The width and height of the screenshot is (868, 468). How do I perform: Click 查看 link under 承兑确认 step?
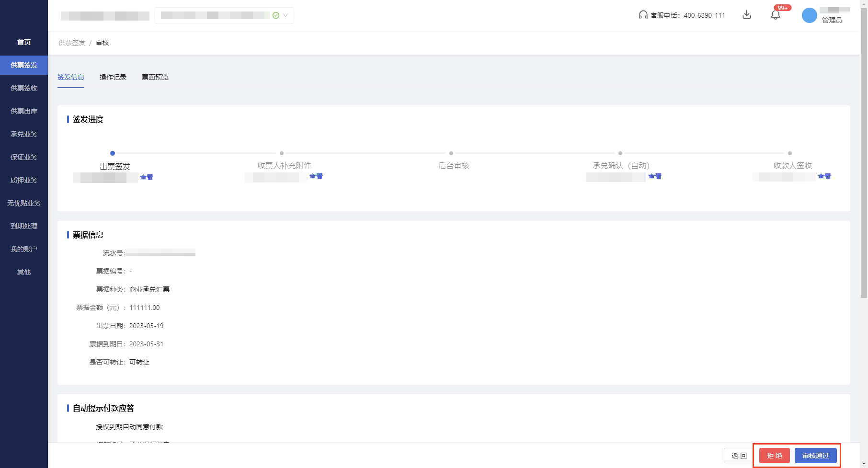pyautogui.click(x=654, y=176)
